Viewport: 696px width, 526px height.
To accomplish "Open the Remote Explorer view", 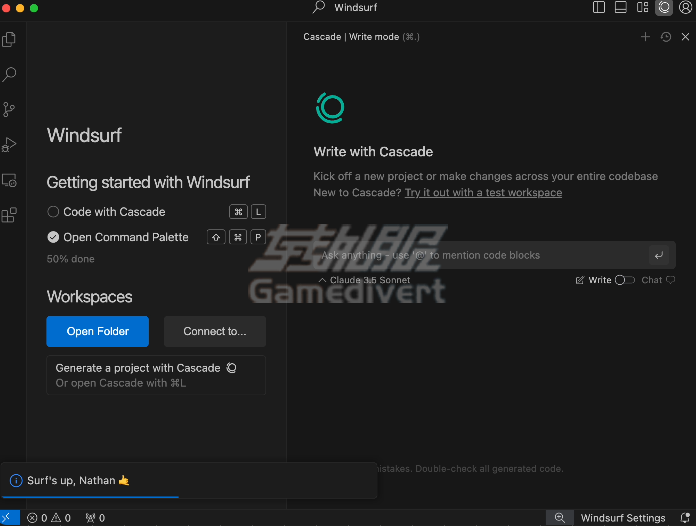I will [9, 180].
